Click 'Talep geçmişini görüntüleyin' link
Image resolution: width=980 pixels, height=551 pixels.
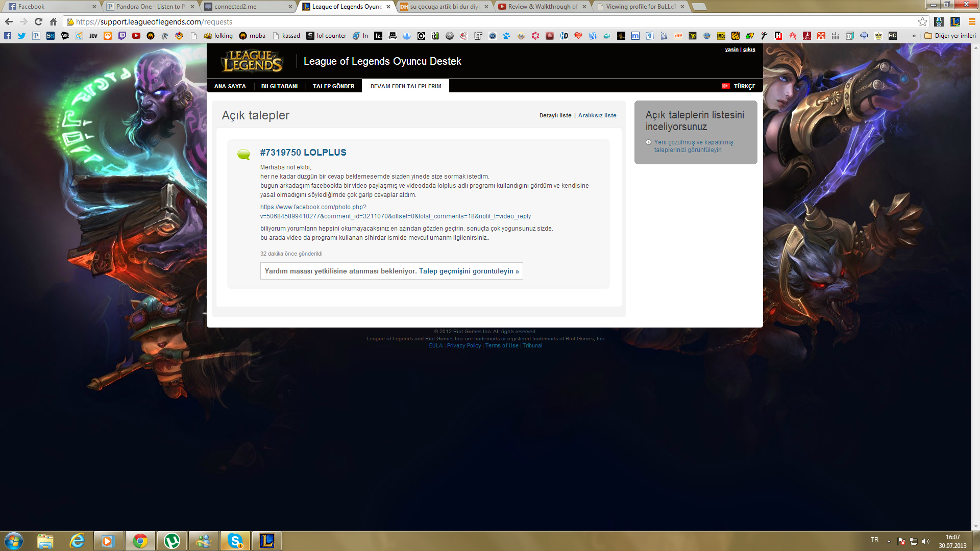pyautogui.click(x=469, y=271)
